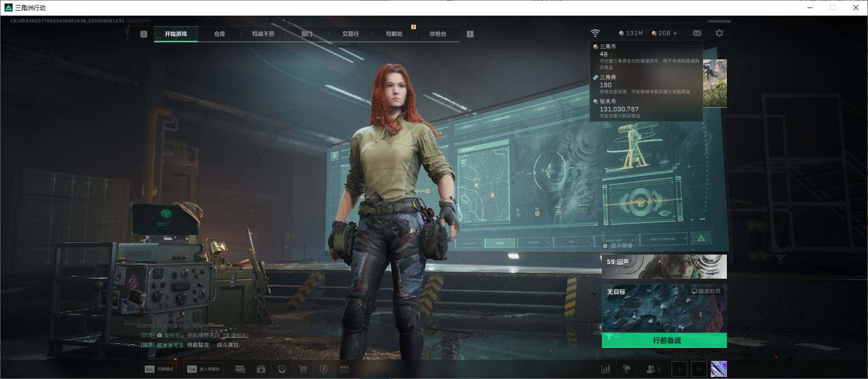
Task: Open the flag icon in bottom bar
Action: (627, 369)
